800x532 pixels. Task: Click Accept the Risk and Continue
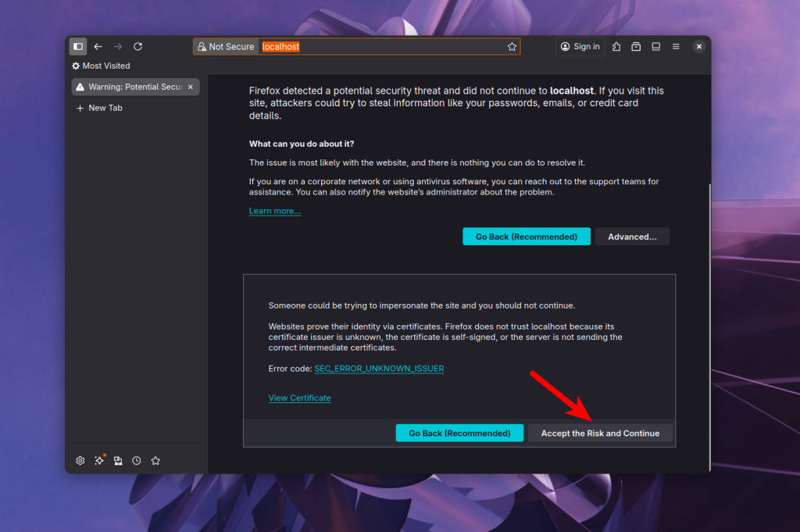coord(600,433)
